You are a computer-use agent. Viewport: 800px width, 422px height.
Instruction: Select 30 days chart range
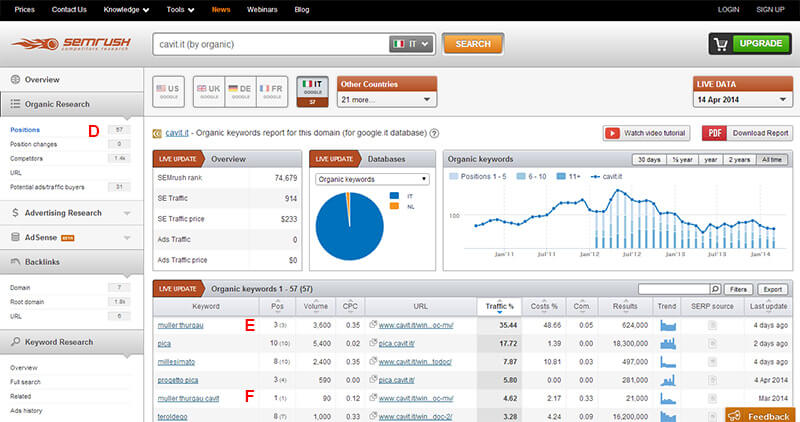click(649, 160)
